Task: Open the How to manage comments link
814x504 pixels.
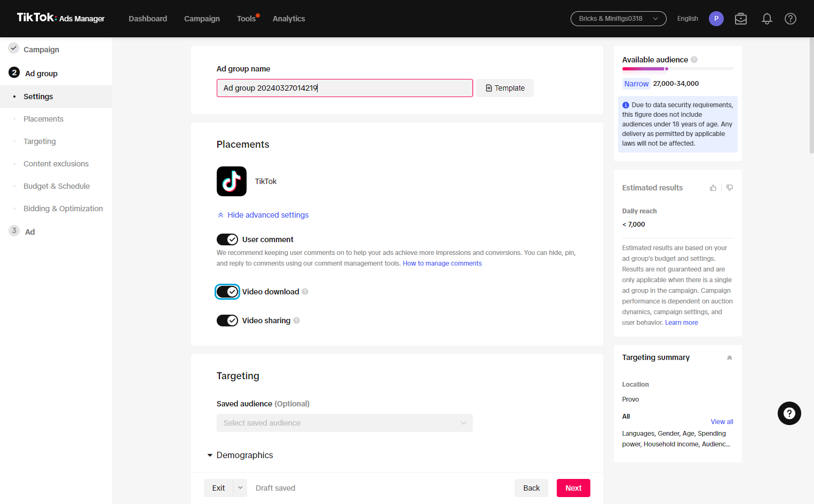Action: (x=442, y=263)
